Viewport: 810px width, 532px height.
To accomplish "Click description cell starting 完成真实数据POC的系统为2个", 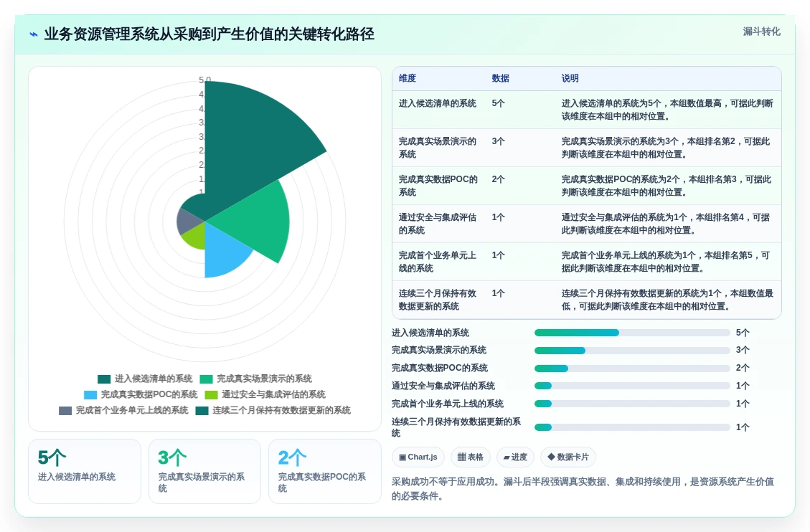I will point(667,186).
